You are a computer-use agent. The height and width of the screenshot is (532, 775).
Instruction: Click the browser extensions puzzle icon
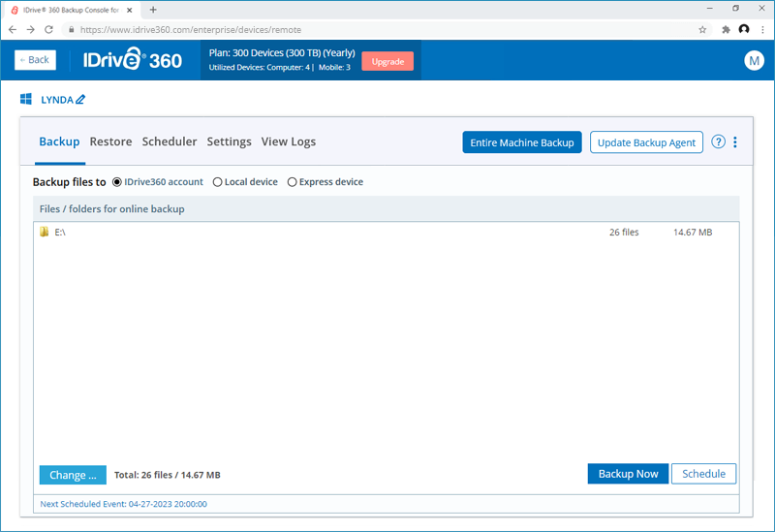click(726, 30)
